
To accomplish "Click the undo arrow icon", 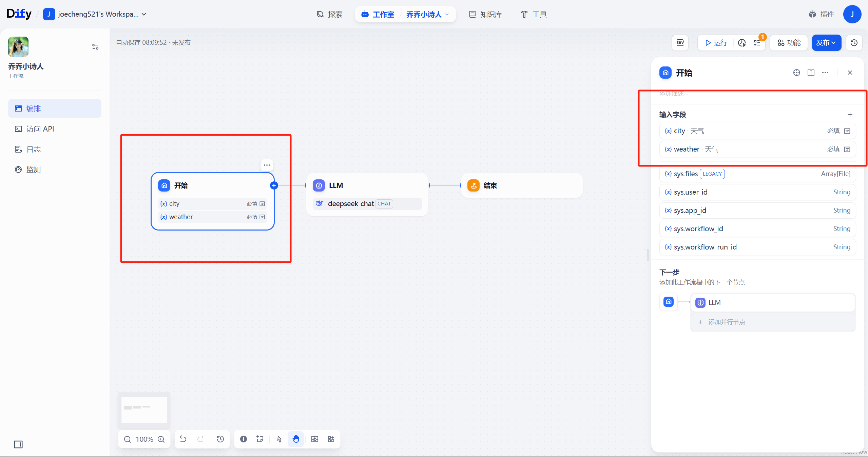I will [183, 439].
